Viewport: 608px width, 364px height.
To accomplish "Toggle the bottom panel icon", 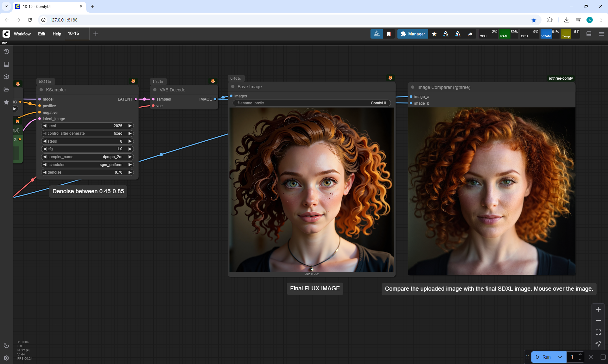I will [x=589, y=34].
